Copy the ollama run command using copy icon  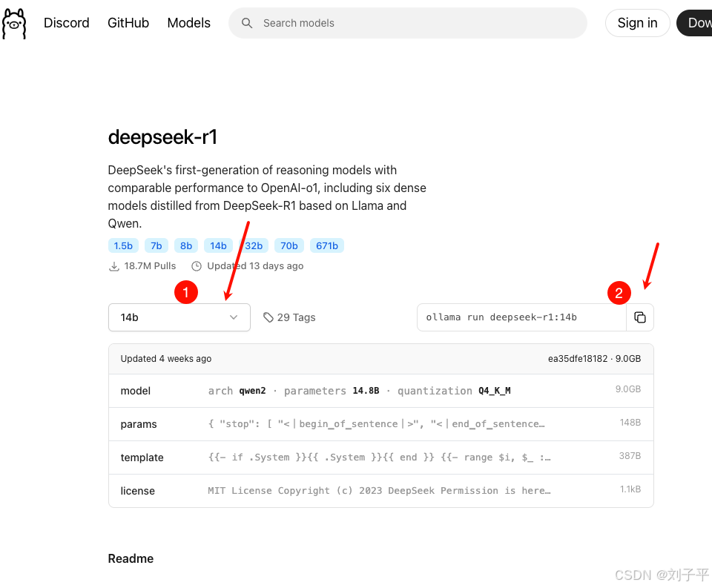pos(640,317)
